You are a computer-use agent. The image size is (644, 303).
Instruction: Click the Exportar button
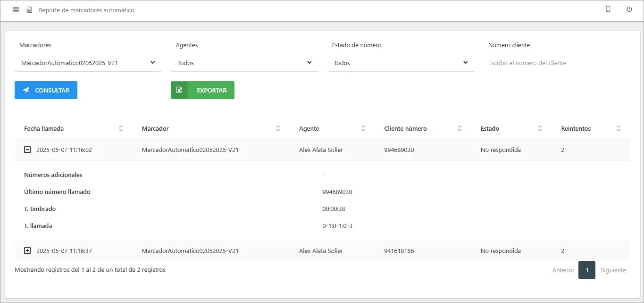(202, 90)
